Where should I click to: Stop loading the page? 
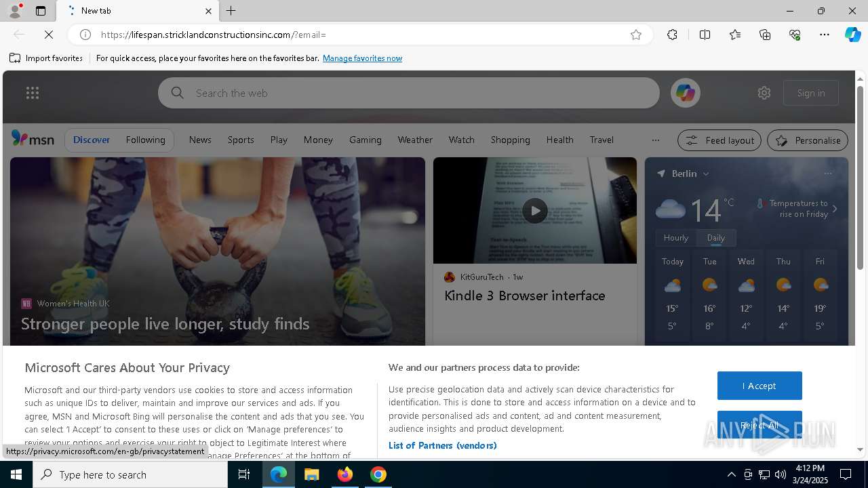[x=50, y=35]
